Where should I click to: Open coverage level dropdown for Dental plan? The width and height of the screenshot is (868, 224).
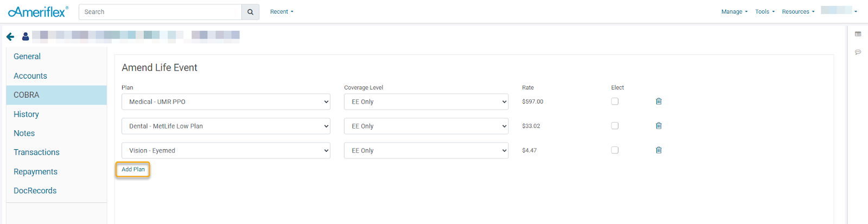point(426,126)
